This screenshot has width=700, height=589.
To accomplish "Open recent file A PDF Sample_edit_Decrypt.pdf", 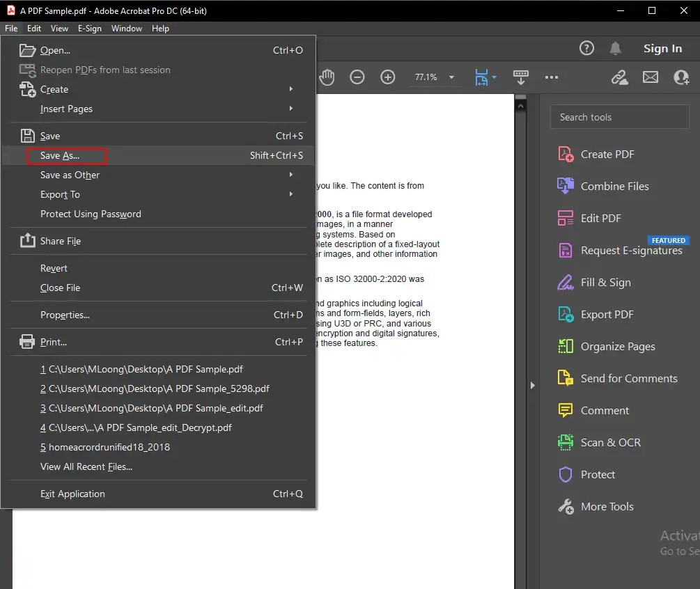I will tap(159, 427).
